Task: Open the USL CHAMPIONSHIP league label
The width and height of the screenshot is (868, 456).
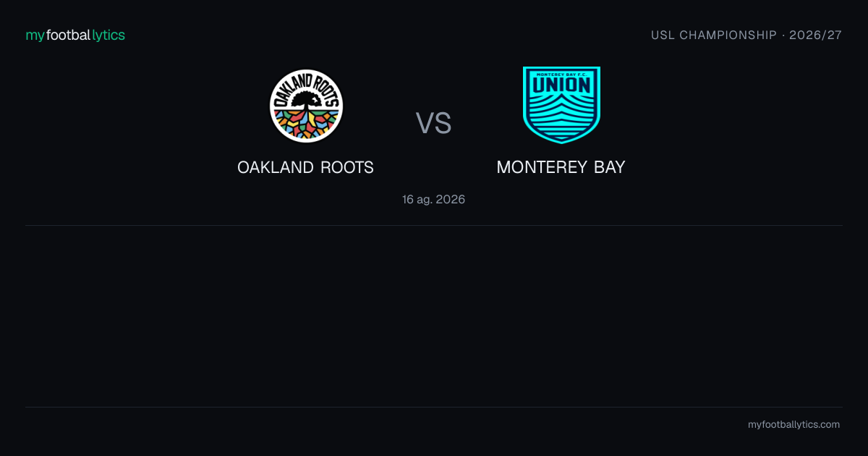Action: (714, 35)
